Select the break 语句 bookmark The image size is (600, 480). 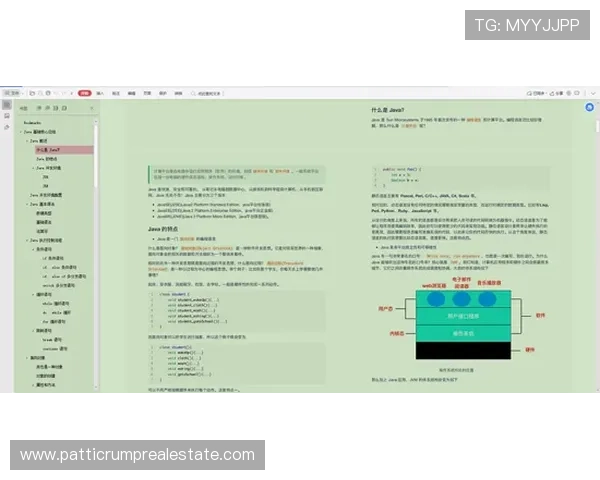coord(52,340)
